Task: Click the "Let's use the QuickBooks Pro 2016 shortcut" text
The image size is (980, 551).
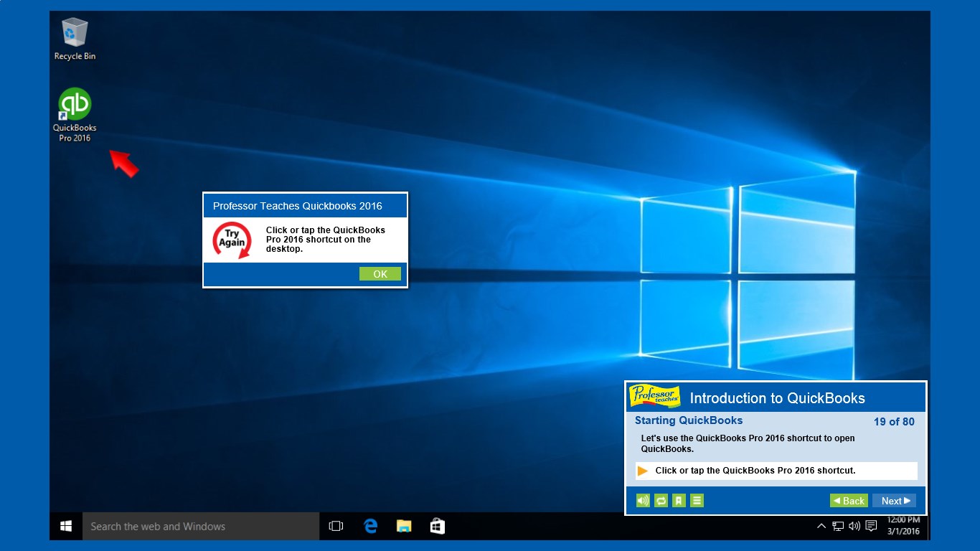Action: pyautogui.click(x=748, y=443)
